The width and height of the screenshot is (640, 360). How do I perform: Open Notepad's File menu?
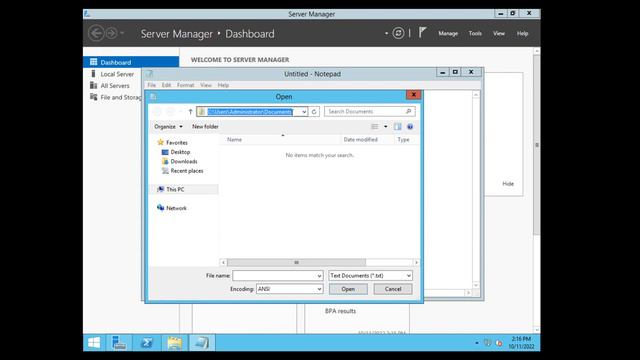tap(151, 85)
